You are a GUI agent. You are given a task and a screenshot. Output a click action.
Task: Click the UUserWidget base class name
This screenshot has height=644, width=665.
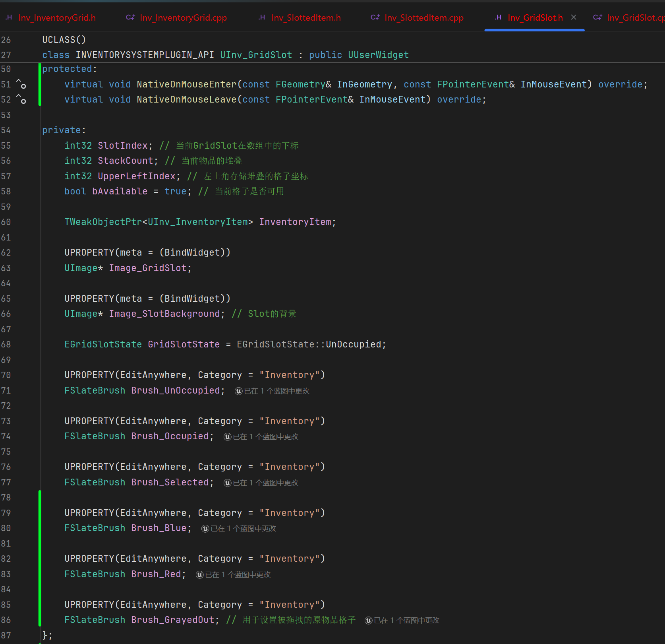(379, 55)
